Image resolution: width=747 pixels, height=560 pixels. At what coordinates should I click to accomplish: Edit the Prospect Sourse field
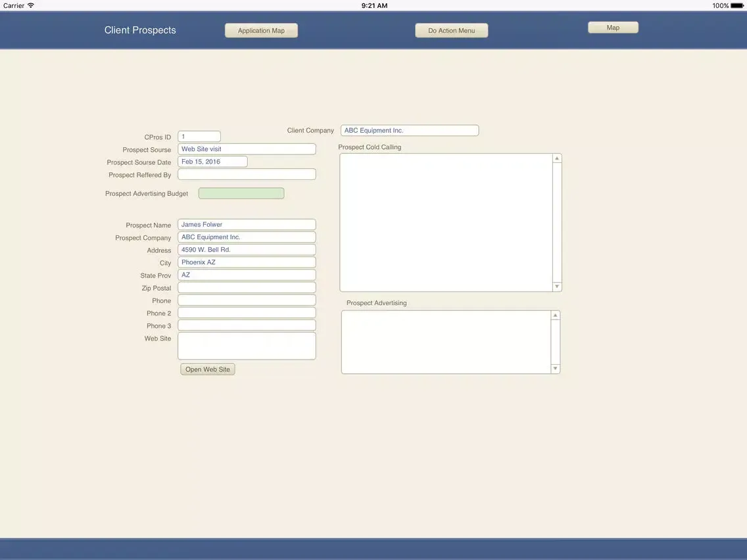247,149
